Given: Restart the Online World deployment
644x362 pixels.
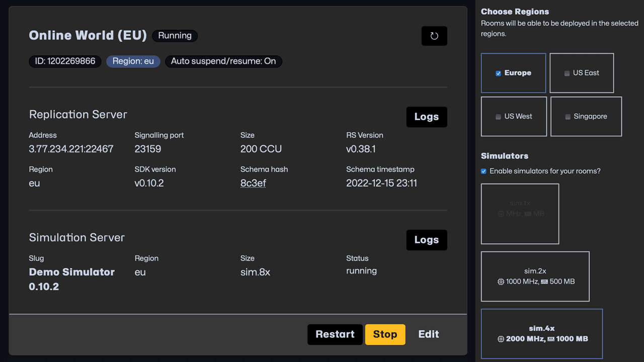Looking at the screenshot, I should coord(335,334).
